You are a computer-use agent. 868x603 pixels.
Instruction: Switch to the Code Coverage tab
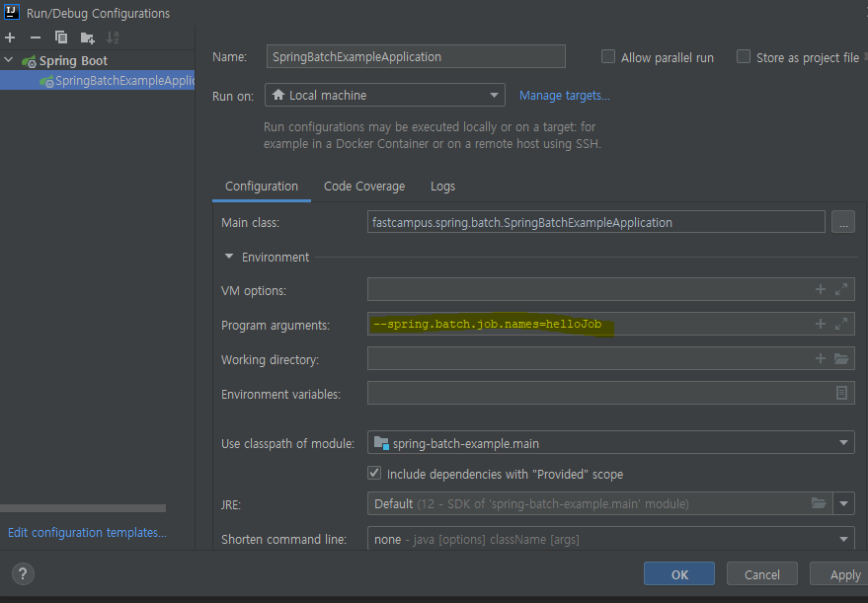pos(364,187)
